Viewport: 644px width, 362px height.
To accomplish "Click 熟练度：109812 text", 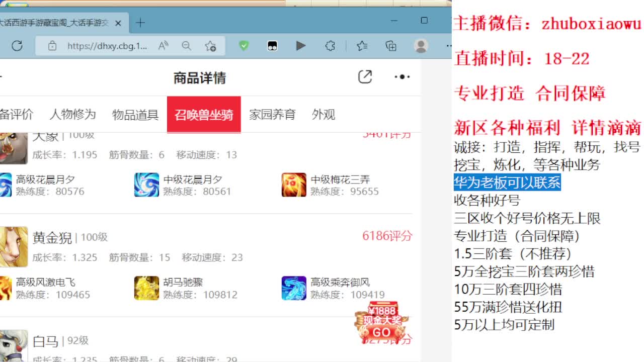I will 200,295.
